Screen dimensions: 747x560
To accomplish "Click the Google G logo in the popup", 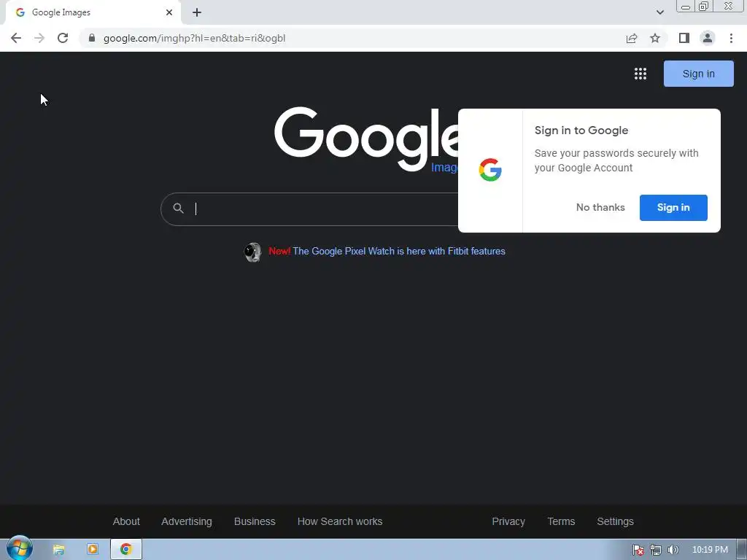I will click(x=490, y=170).
